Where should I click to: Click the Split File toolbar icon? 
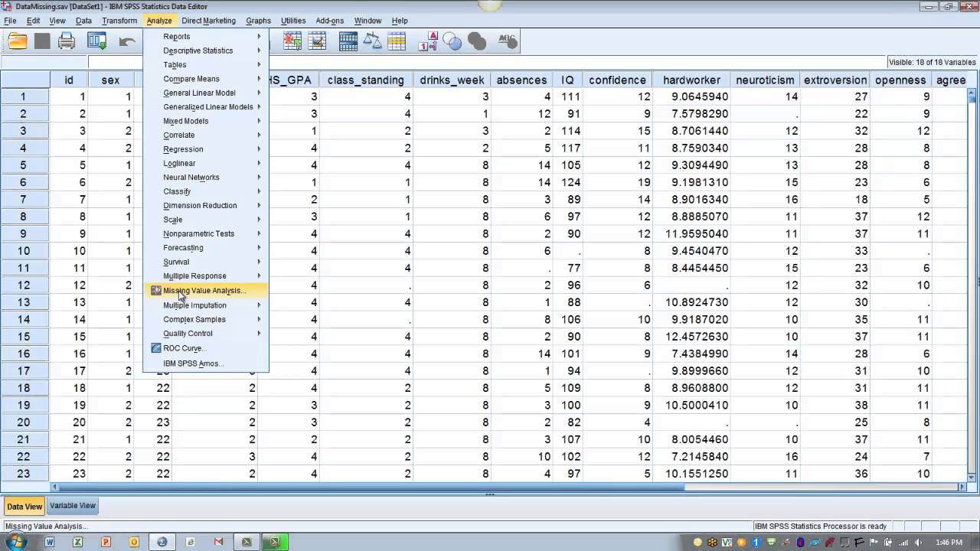click(x=348, y=41)
